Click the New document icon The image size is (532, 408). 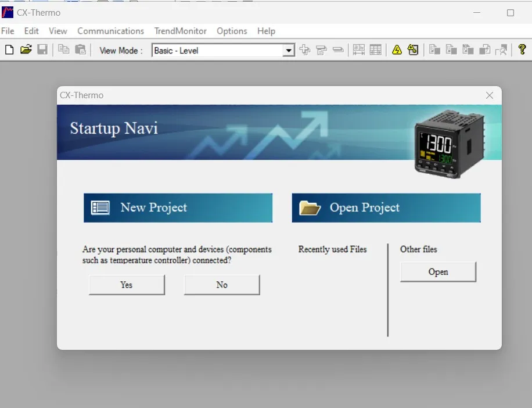[9, 49]
